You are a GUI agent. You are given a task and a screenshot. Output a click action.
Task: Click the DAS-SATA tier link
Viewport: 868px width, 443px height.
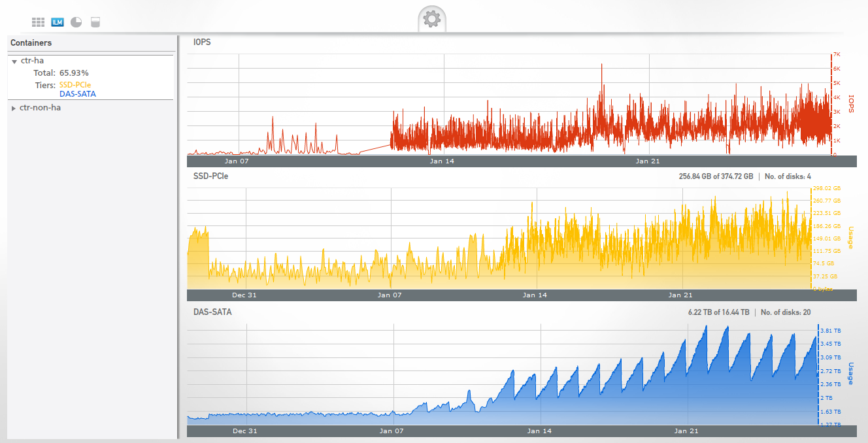pyautogui.click(x=77, y=94)
